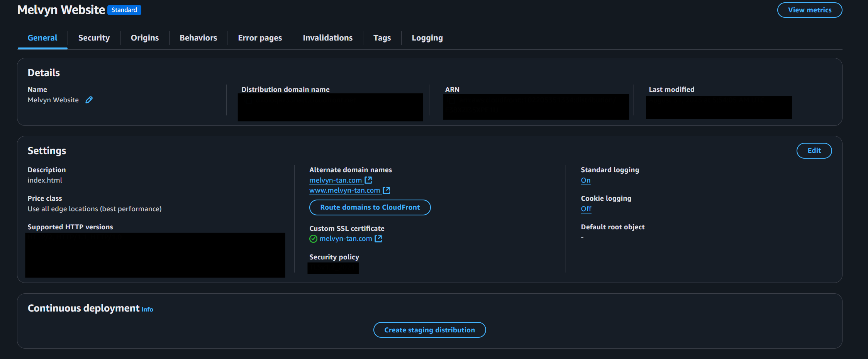868x359 pixels.
Task: Open Info link beside Continuous deployment
Action: 147,310
